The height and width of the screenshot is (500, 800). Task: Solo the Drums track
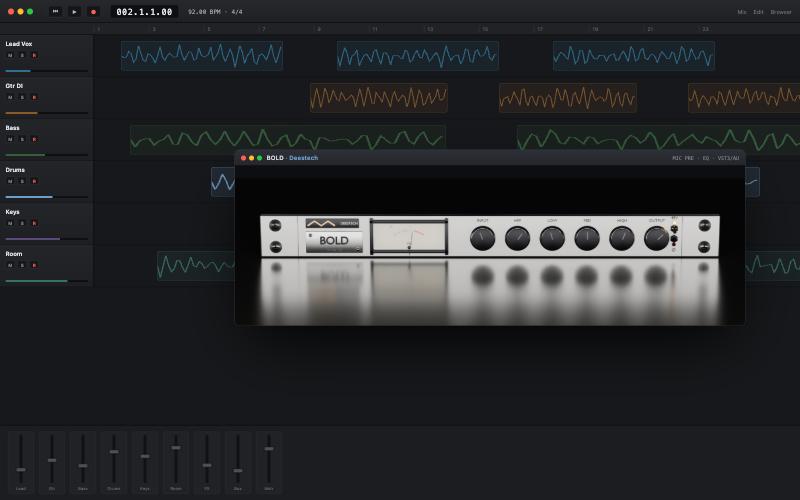tap(22, 181)
